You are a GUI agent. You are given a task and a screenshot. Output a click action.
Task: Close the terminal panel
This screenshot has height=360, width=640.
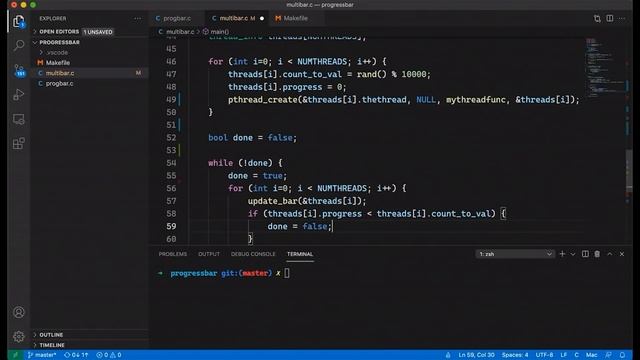(x=622, y=254)
